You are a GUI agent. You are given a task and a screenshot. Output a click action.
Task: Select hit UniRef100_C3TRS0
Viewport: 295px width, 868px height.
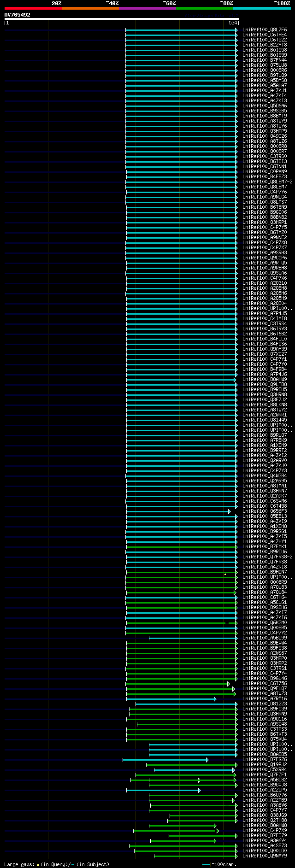point(265,157)
